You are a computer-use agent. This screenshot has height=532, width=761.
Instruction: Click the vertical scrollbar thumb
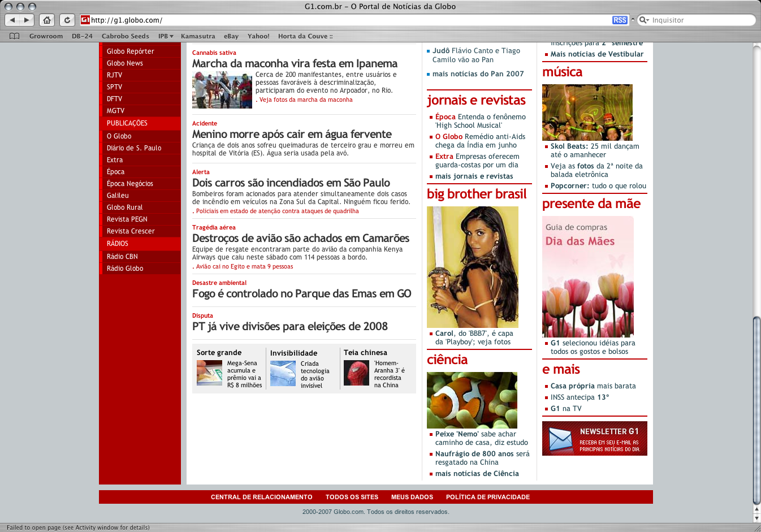click(756, 410)
